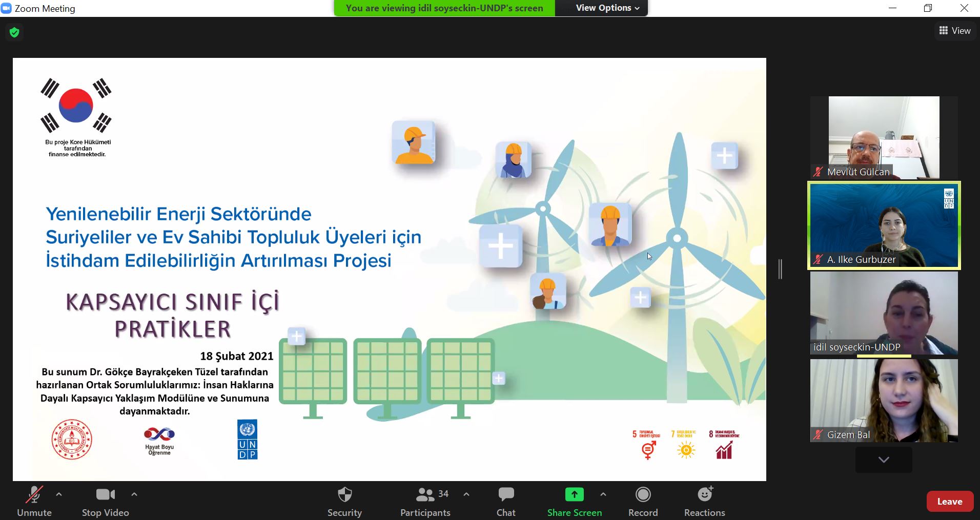Viewport: 980px width, 520px height.
Task: Leave the meeting
Action: point(949,502)
